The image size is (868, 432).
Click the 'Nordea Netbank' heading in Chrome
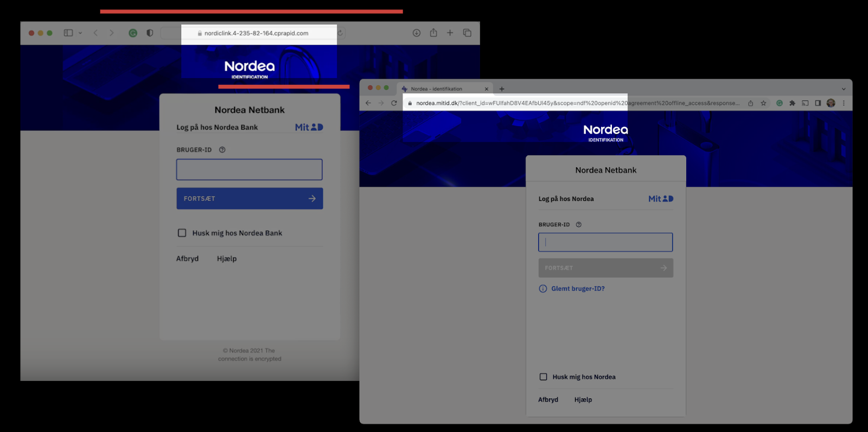tap(606, 170)
